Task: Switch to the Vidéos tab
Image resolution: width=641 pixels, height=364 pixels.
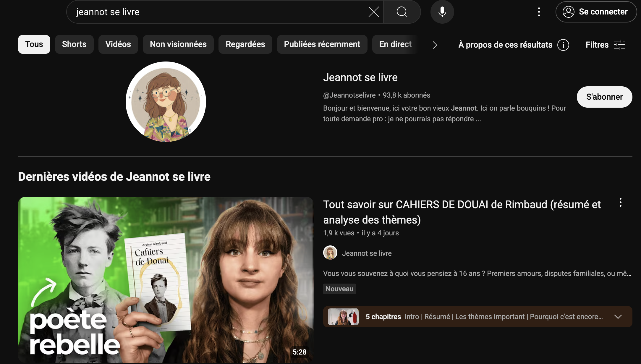Action: point(118,44)
